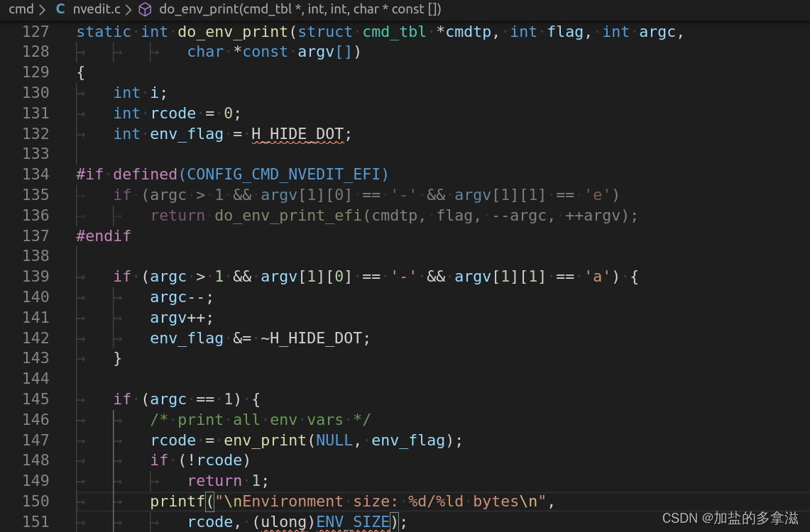
Task: Click the Environment size string literal
Action: click(x=381, y=501)
